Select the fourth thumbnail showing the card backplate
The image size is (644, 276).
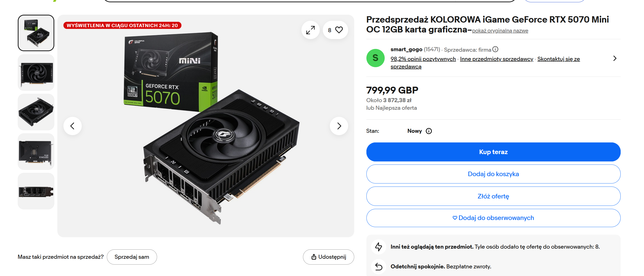[36, 152]
